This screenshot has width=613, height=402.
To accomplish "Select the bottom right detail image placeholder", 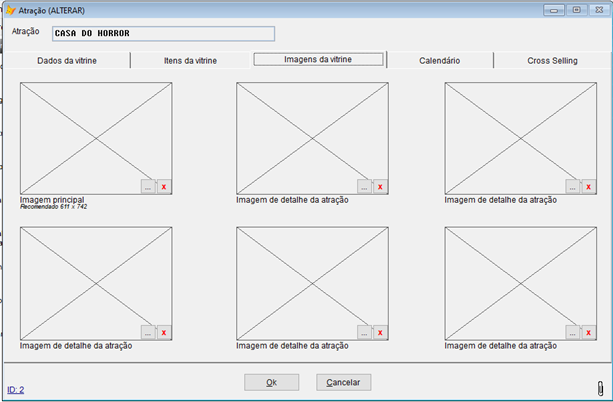I will click(521, 284).
